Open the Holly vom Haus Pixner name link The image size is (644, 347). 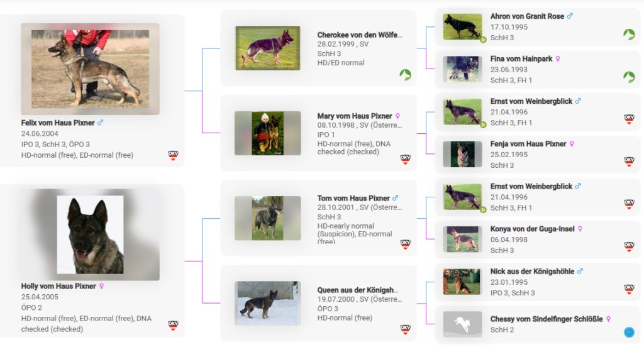(58, 286)
